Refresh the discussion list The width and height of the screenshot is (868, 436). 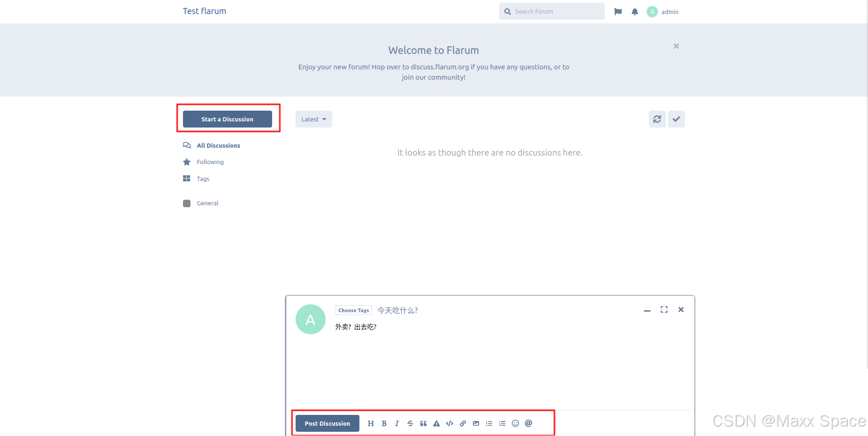[x=657, y=119]
